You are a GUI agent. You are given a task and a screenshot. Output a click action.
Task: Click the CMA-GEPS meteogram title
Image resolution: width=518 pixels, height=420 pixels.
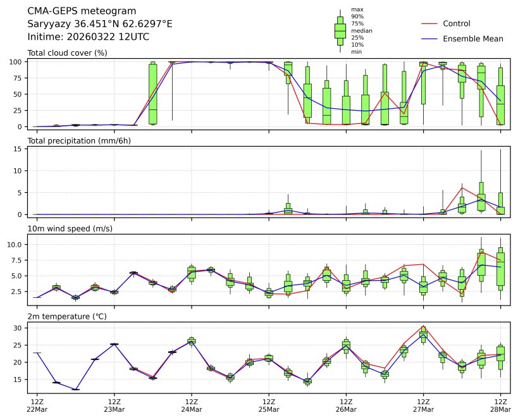pos(73,11)
